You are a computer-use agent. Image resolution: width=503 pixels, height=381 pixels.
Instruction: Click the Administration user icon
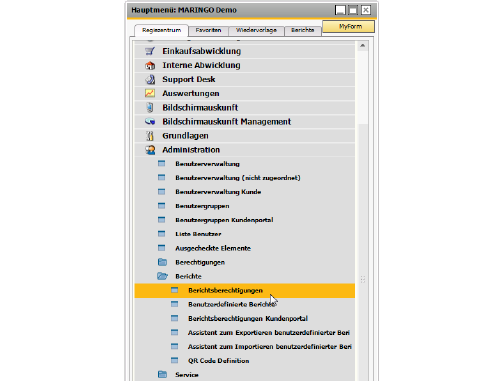(150, 150)
